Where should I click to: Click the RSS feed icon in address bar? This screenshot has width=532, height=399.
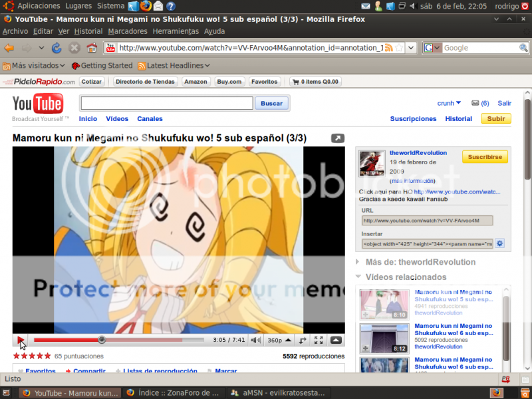pyautogui.click(x=389, y=48)
